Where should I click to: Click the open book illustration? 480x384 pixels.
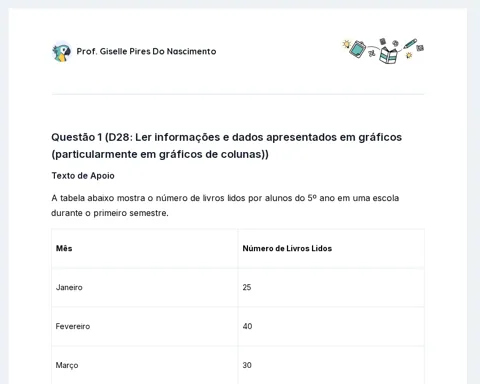point(388,55)
